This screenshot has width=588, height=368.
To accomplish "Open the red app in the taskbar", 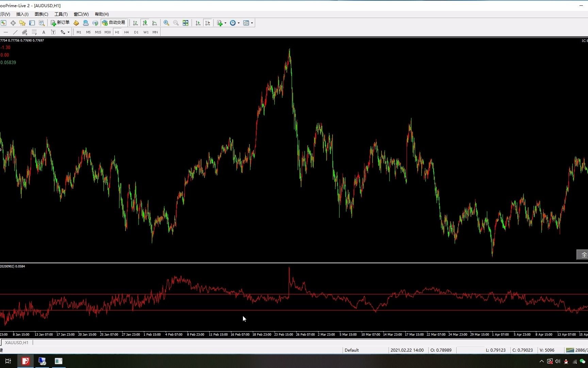I will [26, 361].
